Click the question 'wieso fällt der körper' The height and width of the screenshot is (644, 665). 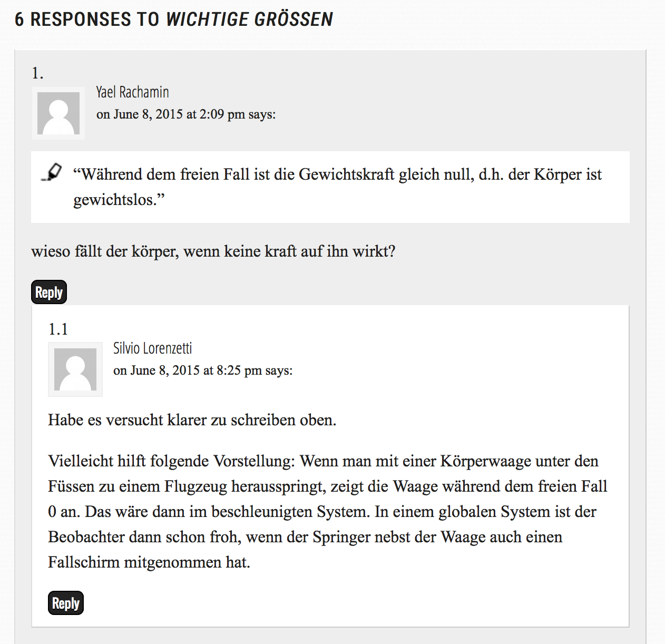coord(213,251)
